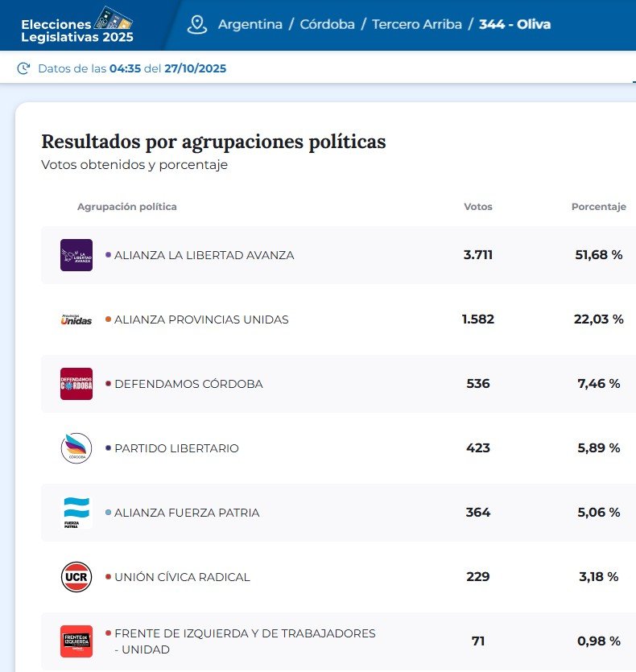Click the La Libertad Avanza party logo
This screenshot has width=636, height=672.
[x=76, y=255]
